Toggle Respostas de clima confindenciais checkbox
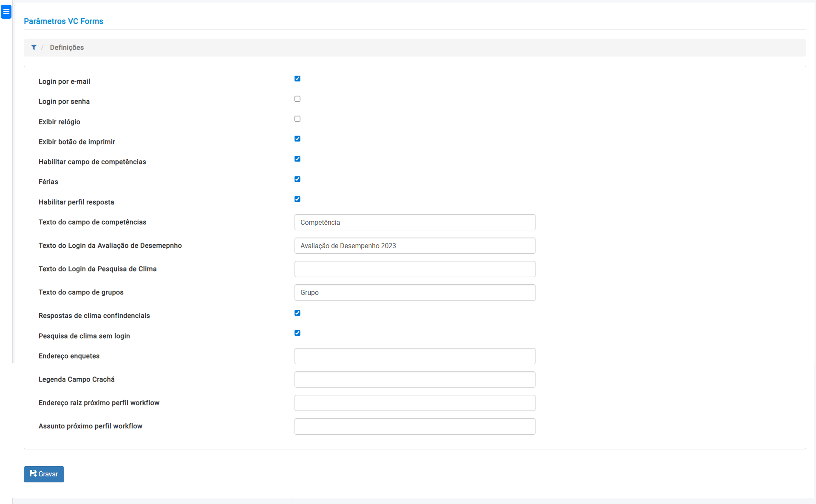 [x=297, y=313]
